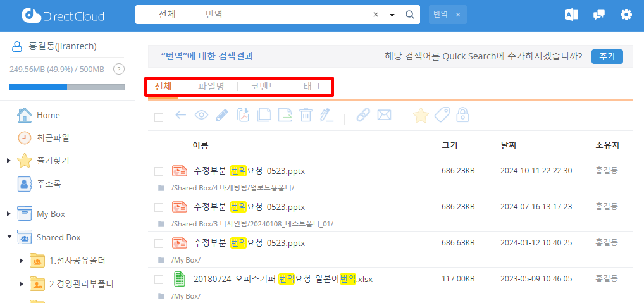
Task: Click the trash delete toolbar icon
Action: point(306,115)
